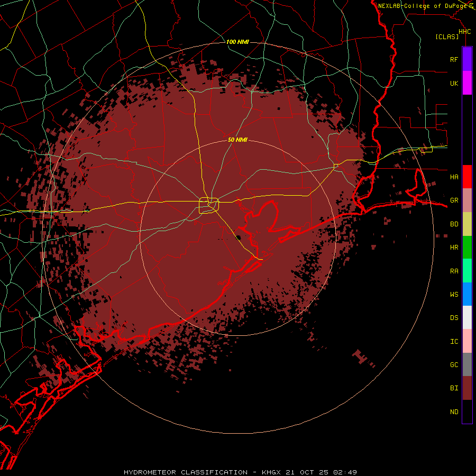Click the HHC product label
Image resolution: width=476 pixels, height=476 pixels.
[464, 32]
